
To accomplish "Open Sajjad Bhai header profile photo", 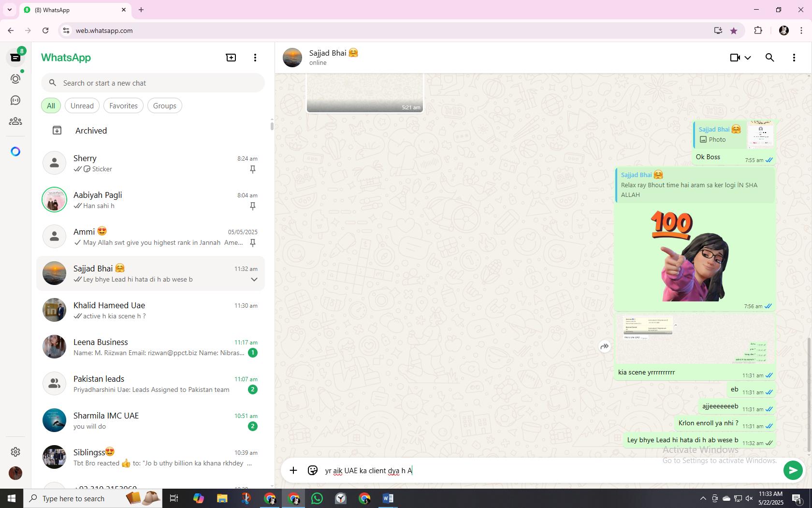I will (x=292, y=58).
